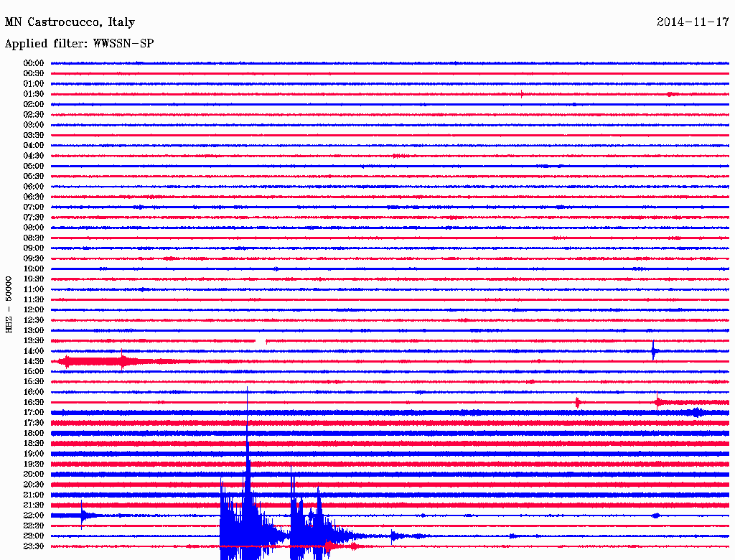735x560 pixels.
Task: Click the 18:00 time label
Action: (x=34, y=434)
